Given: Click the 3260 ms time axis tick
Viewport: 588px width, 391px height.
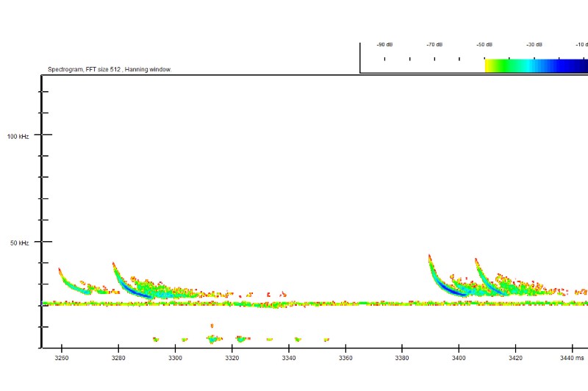Looking at the screenshot, I should (62, 348).
